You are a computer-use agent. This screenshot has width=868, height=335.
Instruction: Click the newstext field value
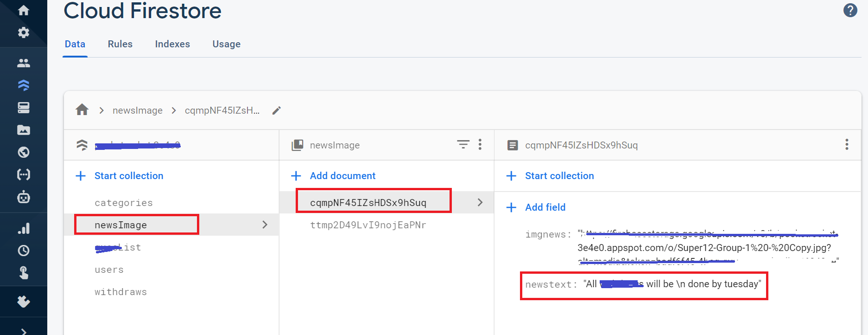tap(672, 284)
